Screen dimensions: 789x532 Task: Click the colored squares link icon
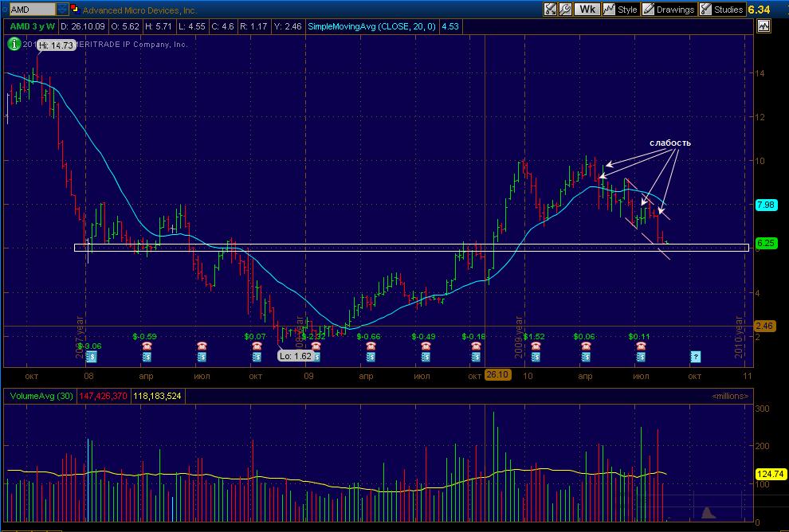pos(75,9)
